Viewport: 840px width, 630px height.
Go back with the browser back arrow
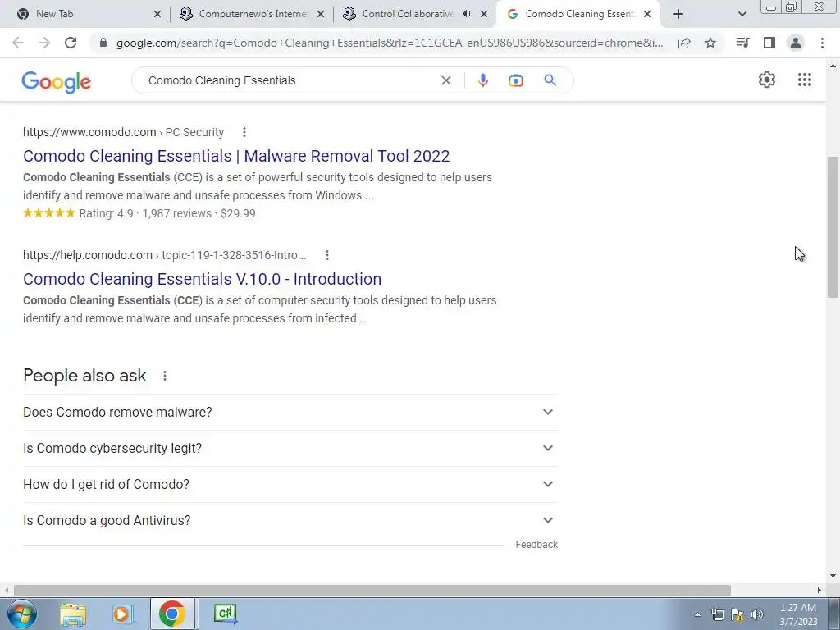(18, 43)
